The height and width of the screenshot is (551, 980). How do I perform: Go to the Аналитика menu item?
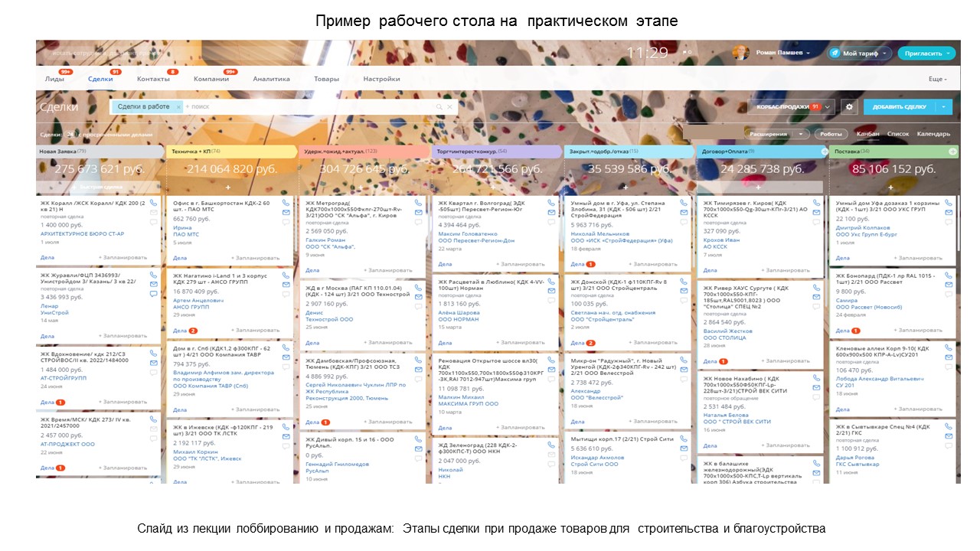coord(271,79)
